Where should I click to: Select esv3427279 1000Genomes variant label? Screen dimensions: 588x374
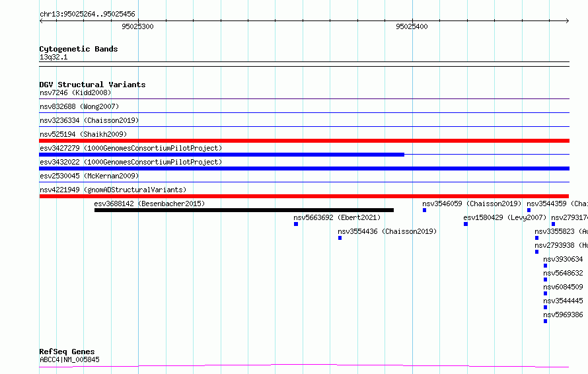coord(131,148)
